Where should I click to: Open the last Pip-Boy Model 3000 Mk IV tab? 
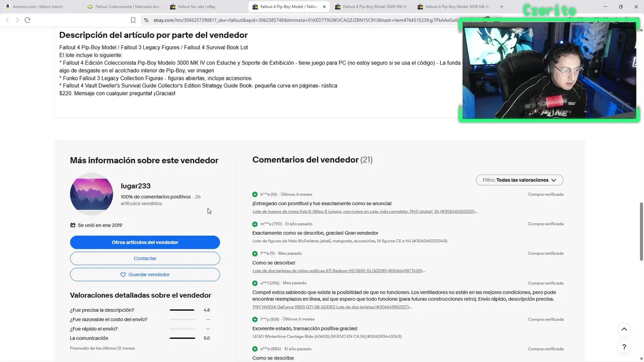pyautogui.click(x=454, y=7)
